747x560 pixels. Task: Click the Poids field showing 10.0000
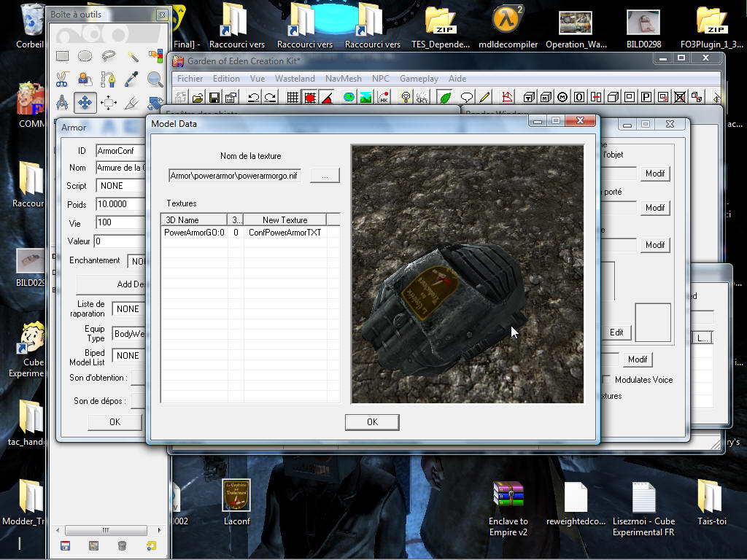(120, 204)
